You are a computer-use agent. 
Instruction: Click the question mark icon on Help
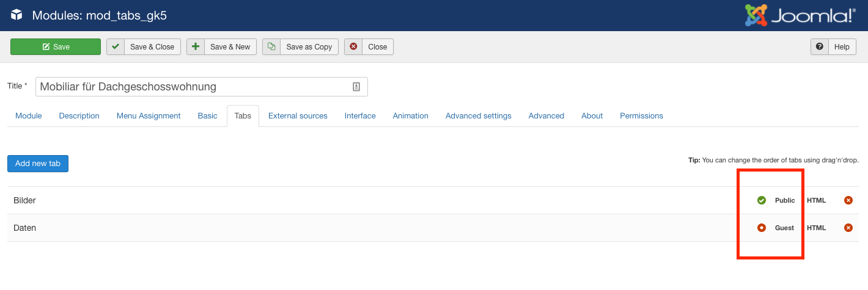(x=820, y=47)
